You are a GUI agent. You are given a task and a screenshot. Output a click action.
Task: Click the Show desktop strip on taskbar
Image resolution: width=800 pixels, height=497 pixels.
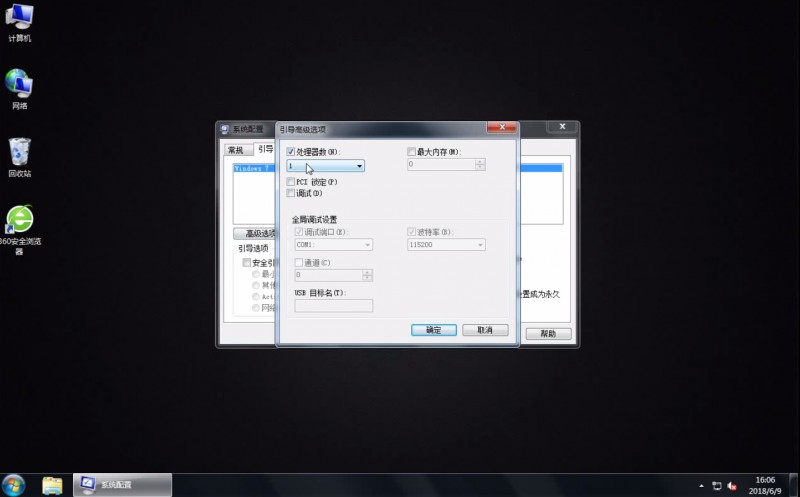794,485
